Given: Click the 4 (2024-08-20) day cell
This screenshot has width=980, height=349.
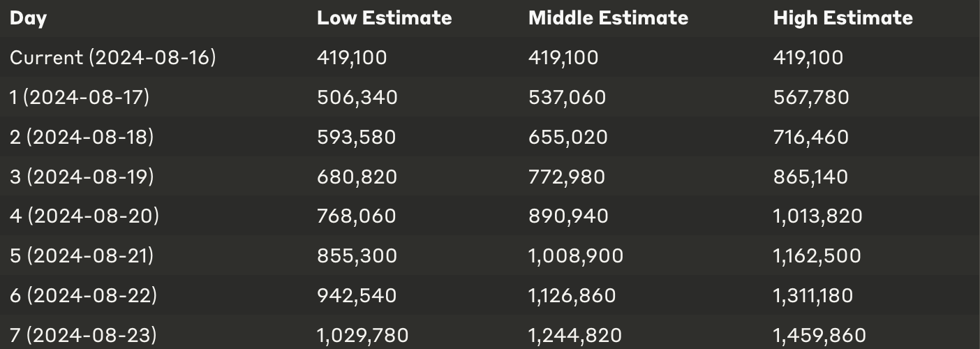Looking at the screenshot, I should 84,216.
